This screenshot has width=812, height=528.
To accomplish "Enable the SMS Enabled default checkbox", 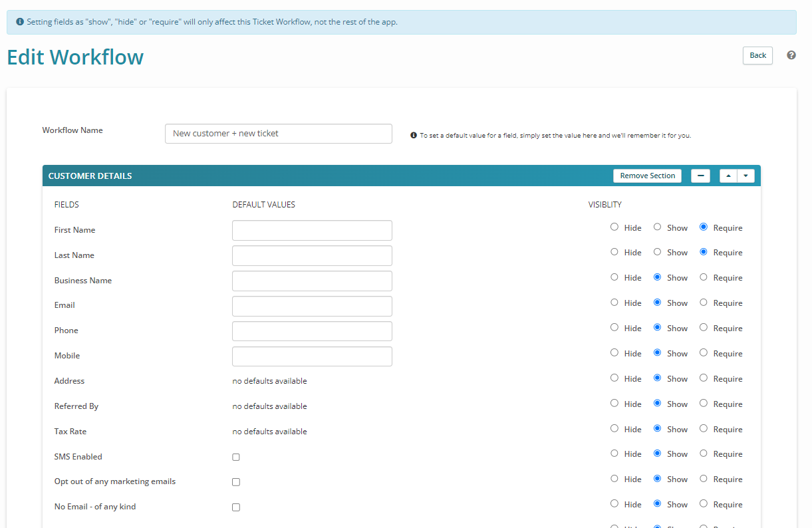I will pos(235,457).
